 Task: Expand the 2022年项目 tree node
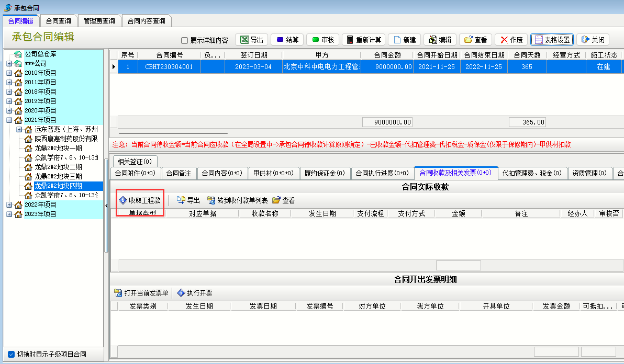tap(9, 204)
